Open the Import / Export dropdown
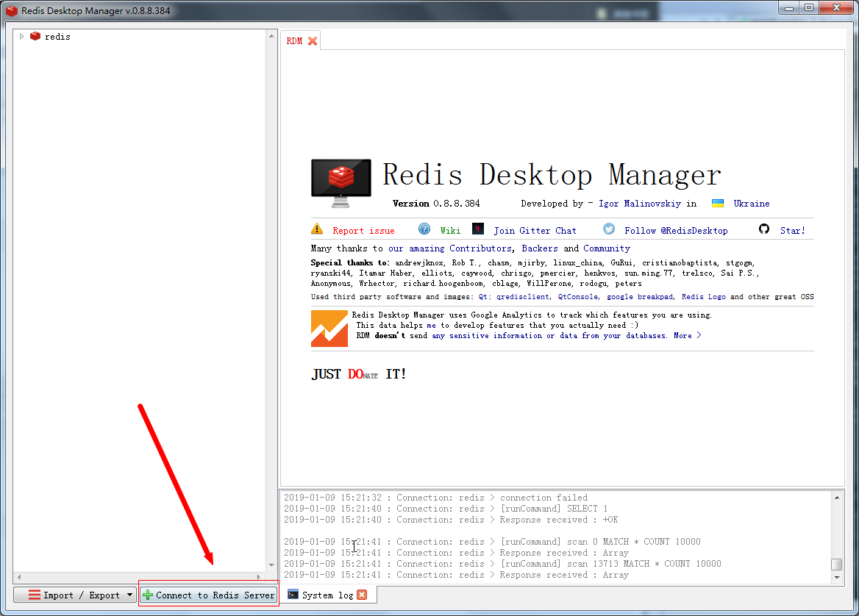Image resolution: width=859 pixels, height=616 pixels. [x=74, y=594]
